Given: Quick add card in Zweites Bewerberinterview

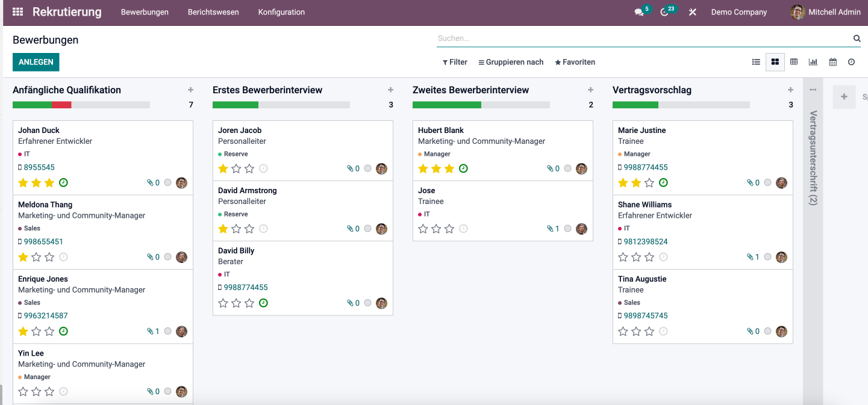Looking at the screenshot, I should point(590,90).
